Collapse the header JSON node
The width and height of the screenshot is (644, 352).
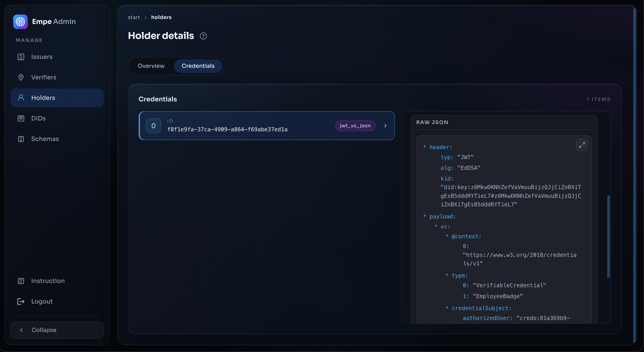(425, 147)
